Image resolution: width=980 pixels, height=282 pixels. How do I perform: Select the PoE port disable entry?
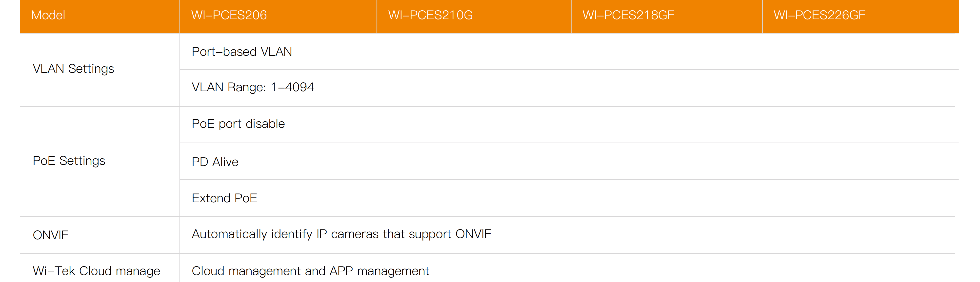(x=238, y=124)
